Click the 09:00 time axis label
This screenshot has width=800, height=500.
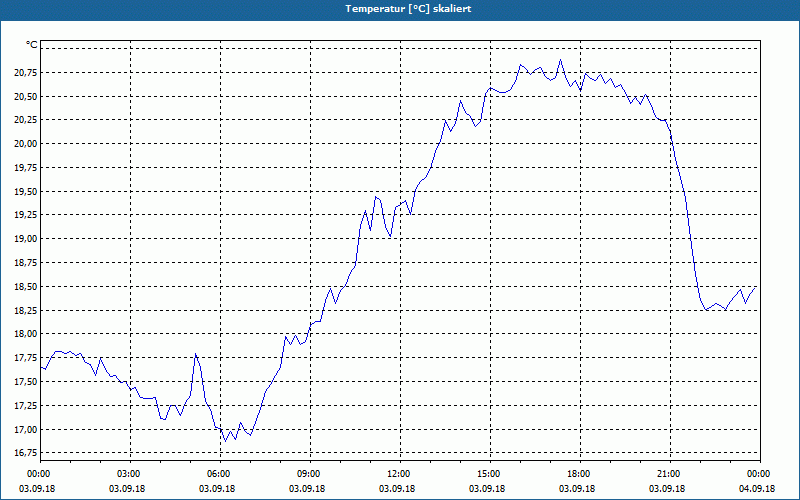tap(310, 474)
